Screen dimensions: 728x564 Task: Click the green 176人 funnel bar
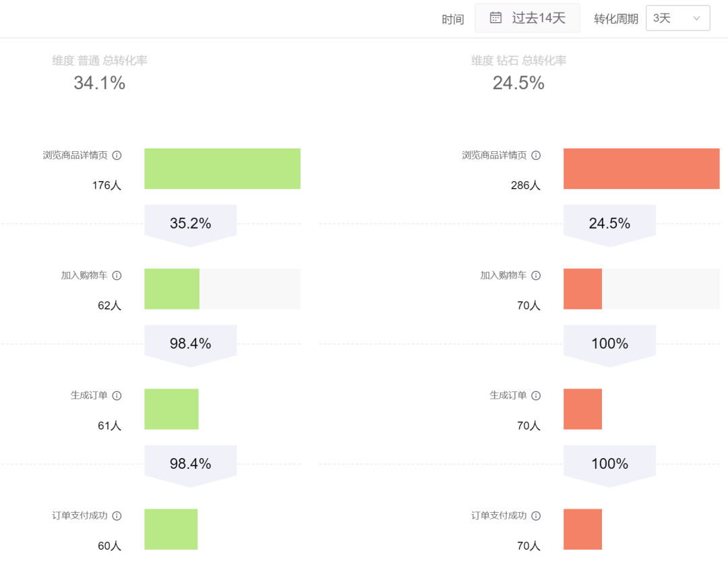(222, 169)
